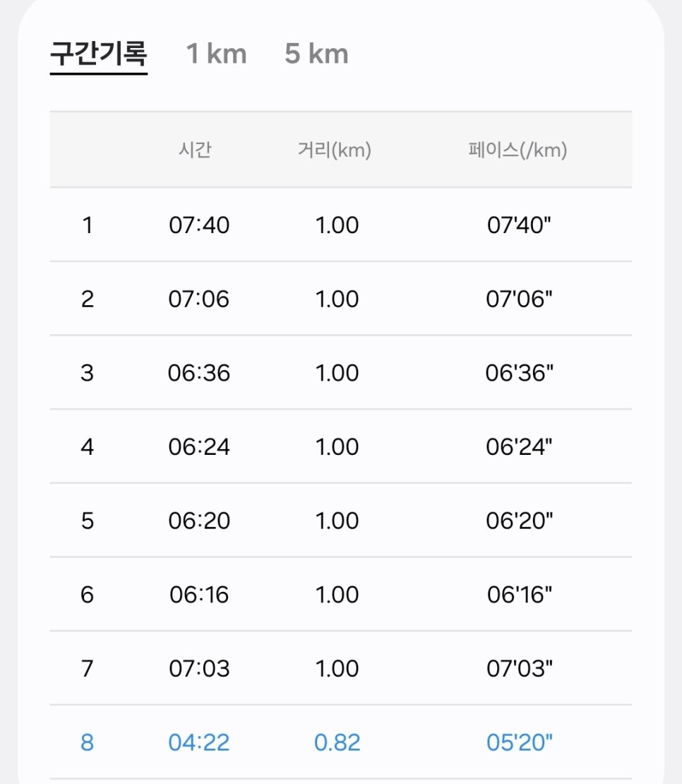Viewport: 682px width, 784px height.
Task: Tap the blue 04:22 time value
Action: pos(199,742)
